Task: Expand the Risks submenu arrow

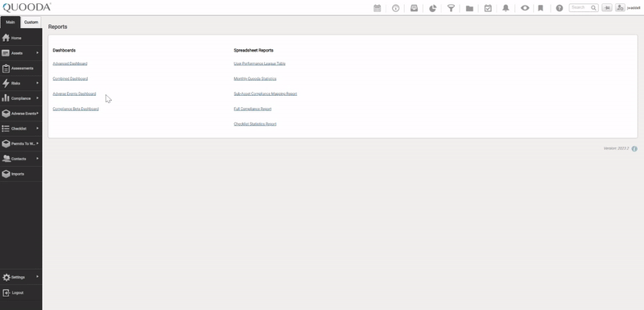Action: tap(37, 83)
